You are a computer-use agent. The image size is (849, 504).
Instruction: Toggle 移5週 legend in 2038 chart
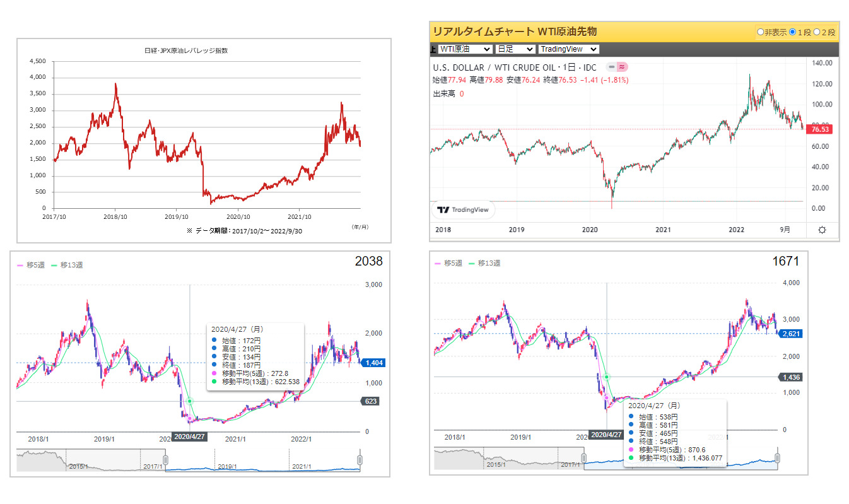click(x=31, y=265)
